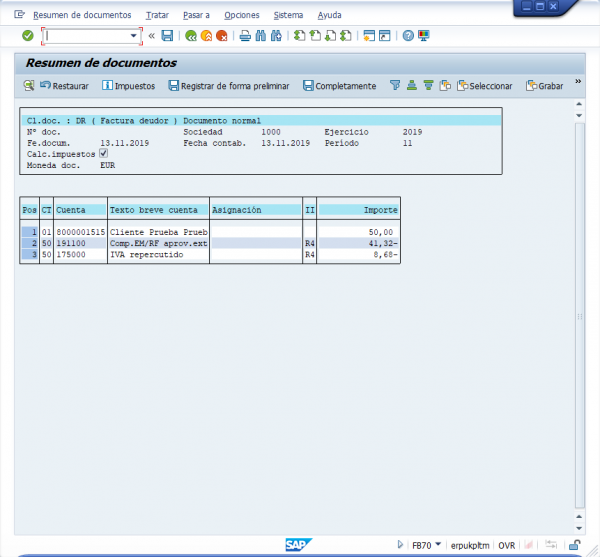Click the Restaurar button

64,86
